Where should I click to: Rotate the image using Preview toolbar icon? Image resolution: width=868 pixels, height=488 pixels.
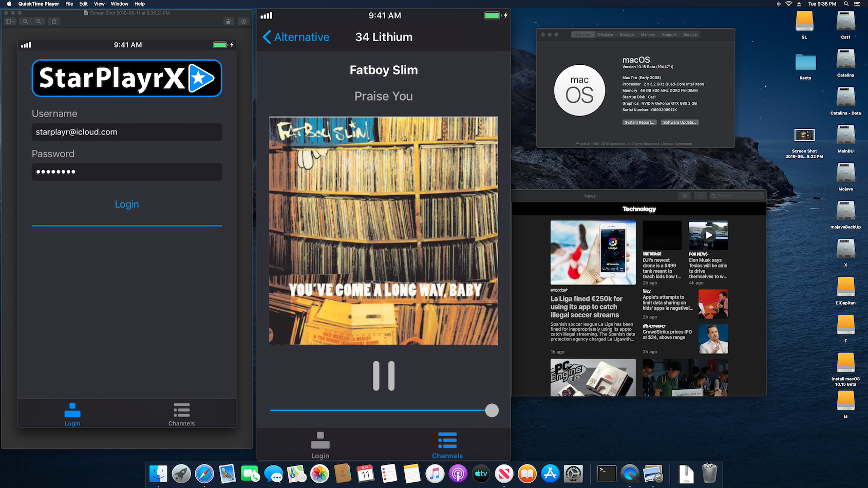coord(229,21)
